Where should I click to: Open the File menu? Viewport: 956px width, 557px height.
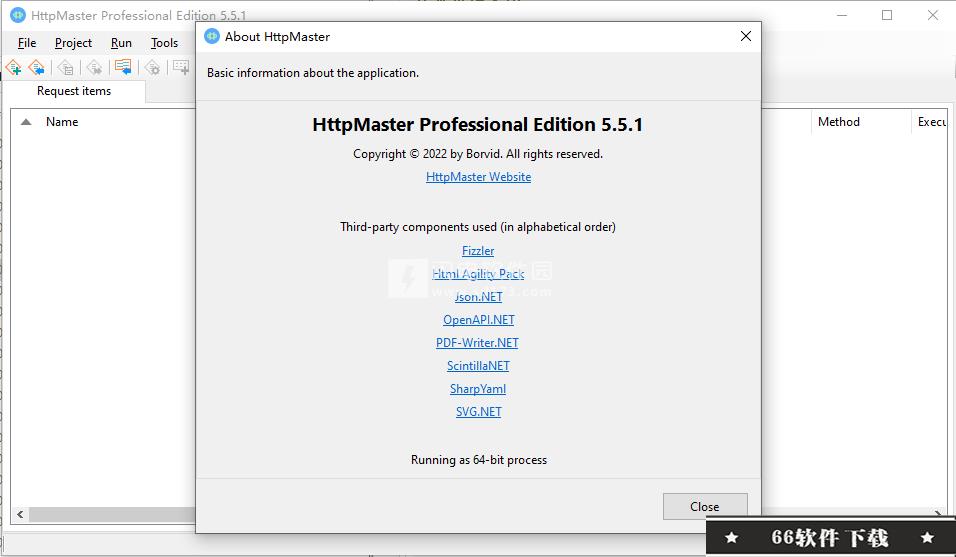(27, 43)
